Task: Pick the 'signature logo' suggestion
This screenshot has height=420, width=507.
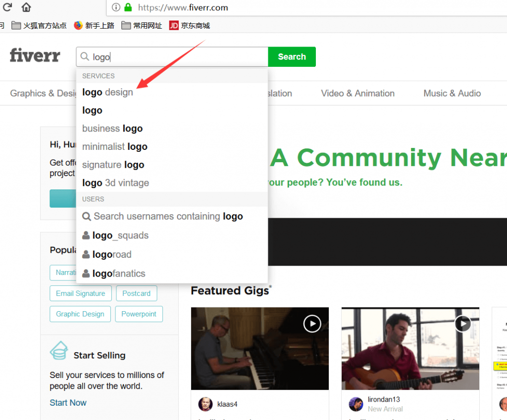Action: click(172, 165)
